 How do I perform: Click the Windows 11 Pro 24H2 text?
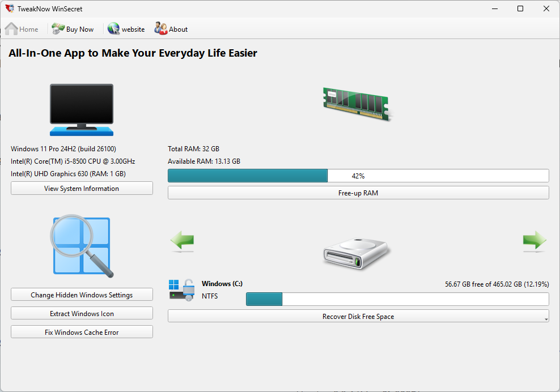click(x=63, y=149)
